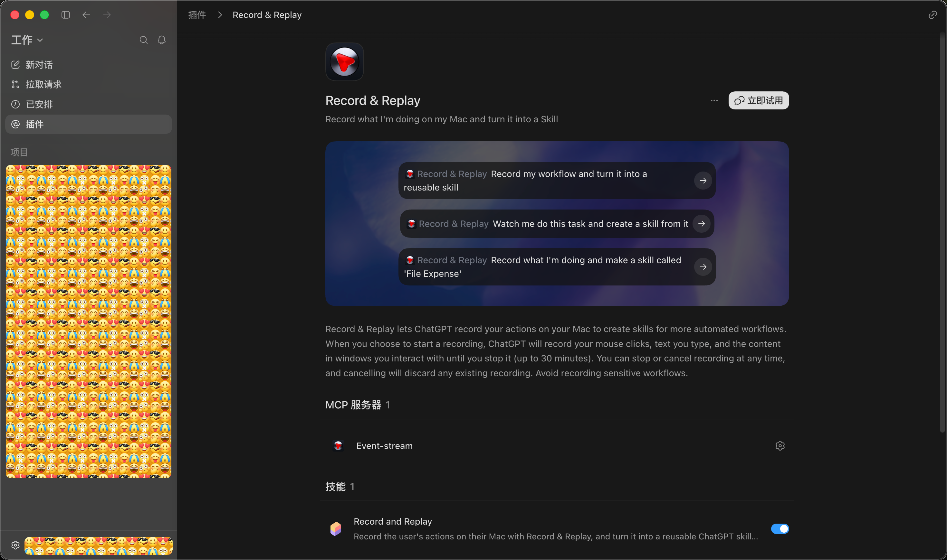Select the 'Record my workflow' prompt card
This screenshot has height=560, width=947.
557,181
